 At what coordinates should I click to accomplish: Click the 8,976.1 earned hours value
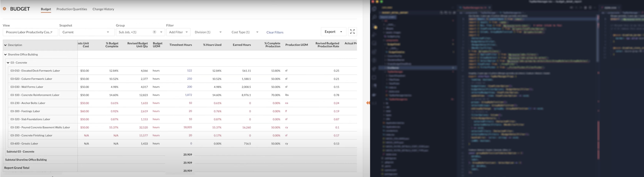246,95
